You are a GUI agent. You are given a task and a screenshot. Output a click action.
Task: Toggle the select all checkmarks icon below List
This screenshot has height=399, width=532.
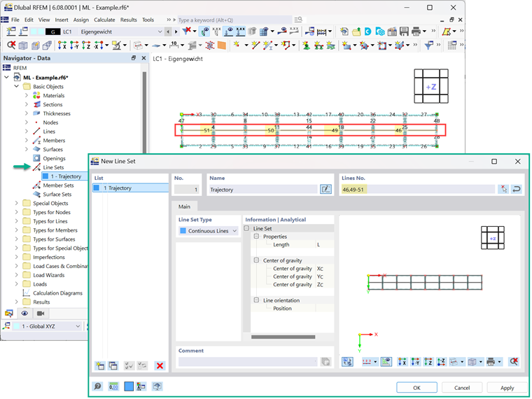coord(129,365)
